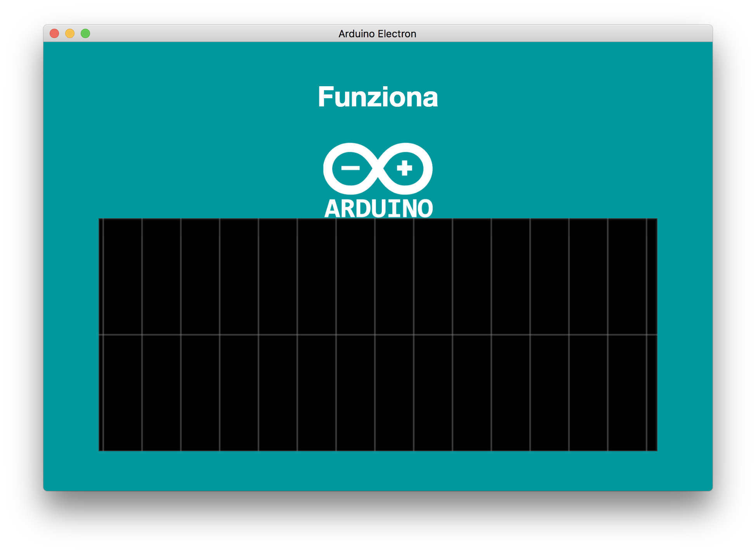The height and width of the screenshot is (553, 756).
Task: Minimize window with the yellow button
Action: pyautogui.click(x=70, y=34)
